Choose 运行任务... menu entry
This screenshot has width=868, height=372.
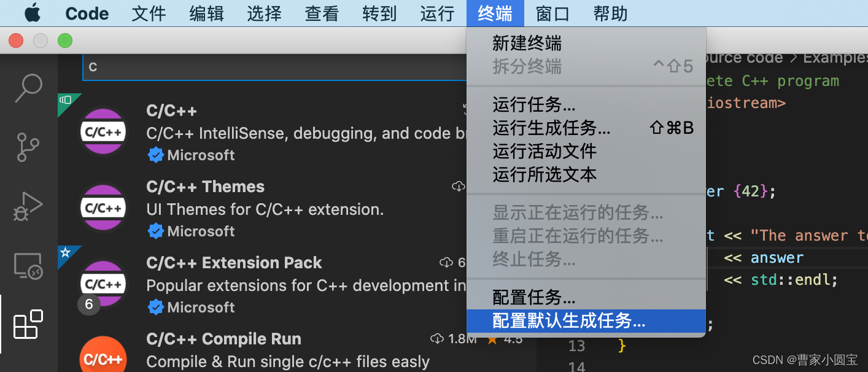click(x=586, y=105)
